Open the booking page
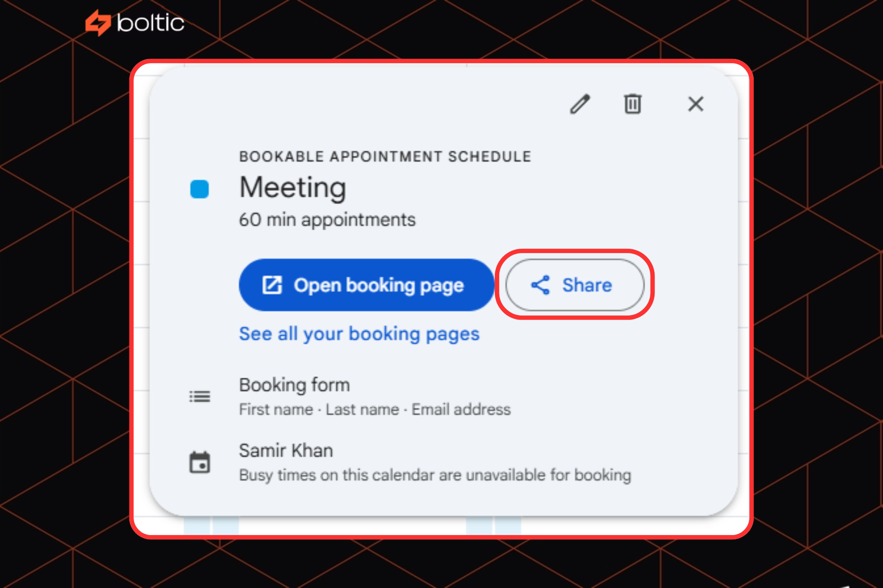 [x=366, y=285]
